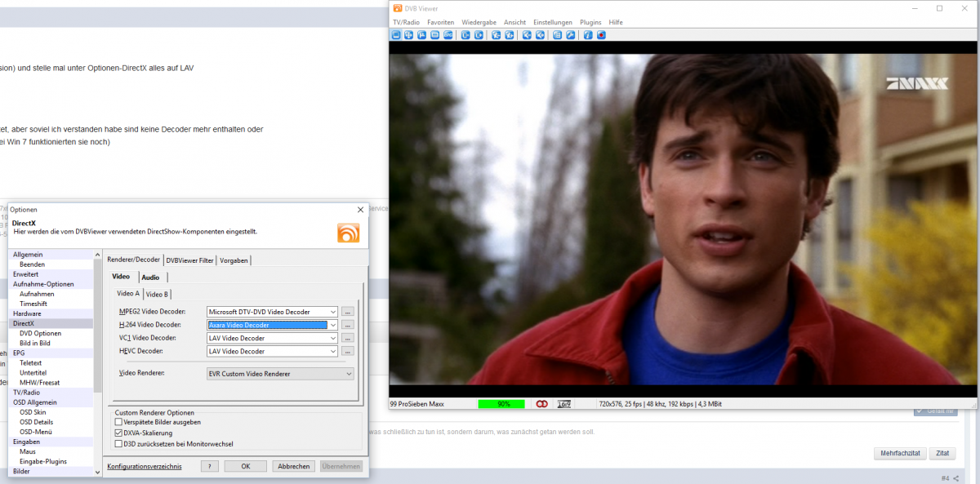Click the red record toolbar icon
Screen dimensions: 980x484
(602, 35)
